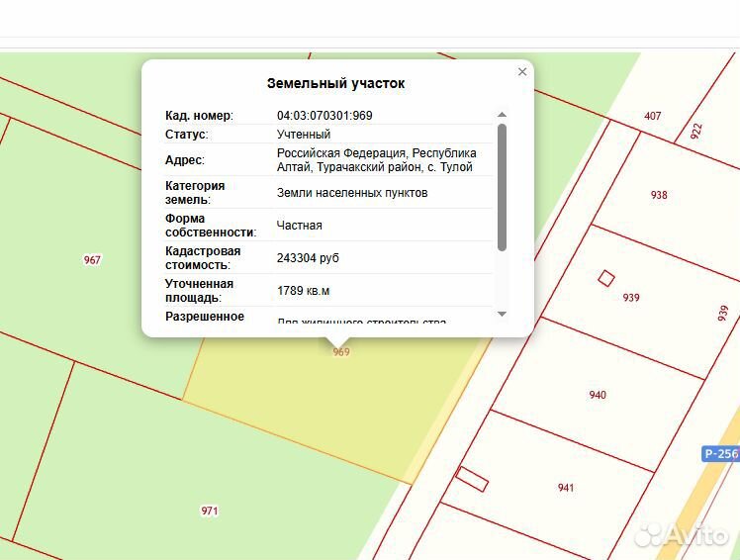Click the popup scrollbar down arrow
740x560 pixels.
(503, 314)
